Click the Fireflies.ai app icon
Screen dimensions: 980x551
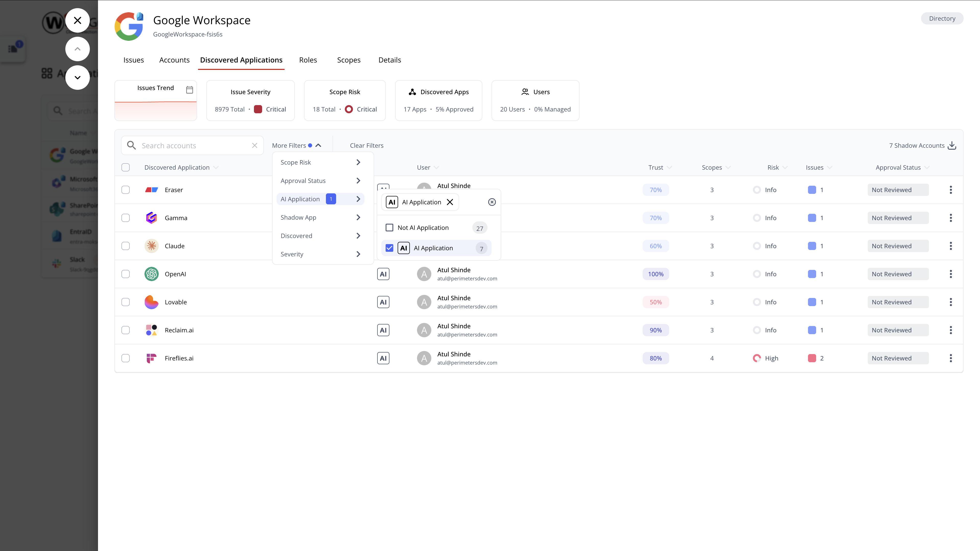151,358
